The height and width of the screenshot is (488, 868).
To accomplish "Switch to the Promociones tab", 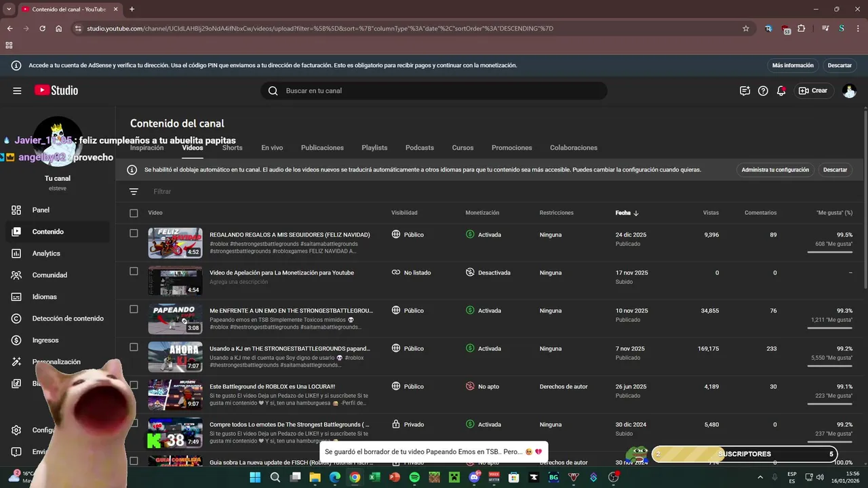I will [x=512, y=148].
